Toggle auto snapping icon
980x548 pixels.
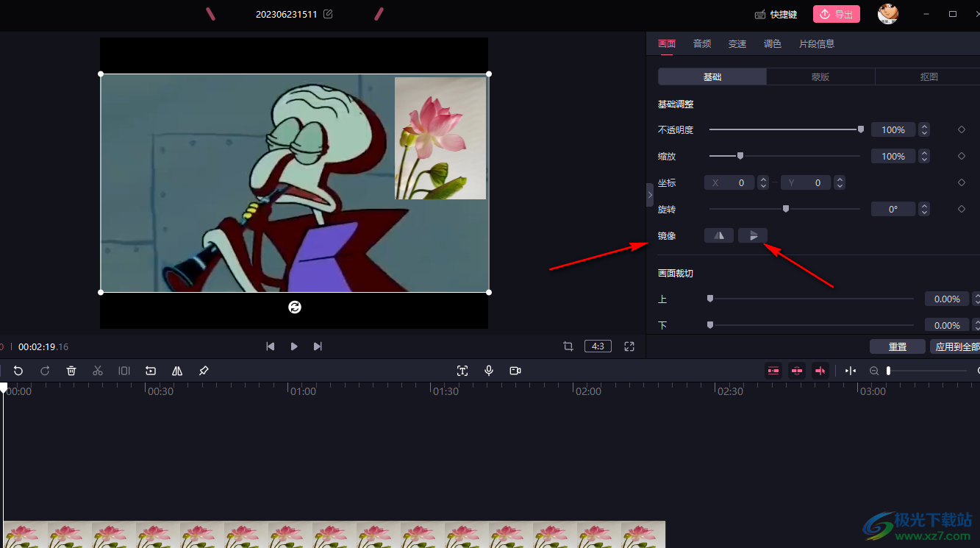[797, 371]
